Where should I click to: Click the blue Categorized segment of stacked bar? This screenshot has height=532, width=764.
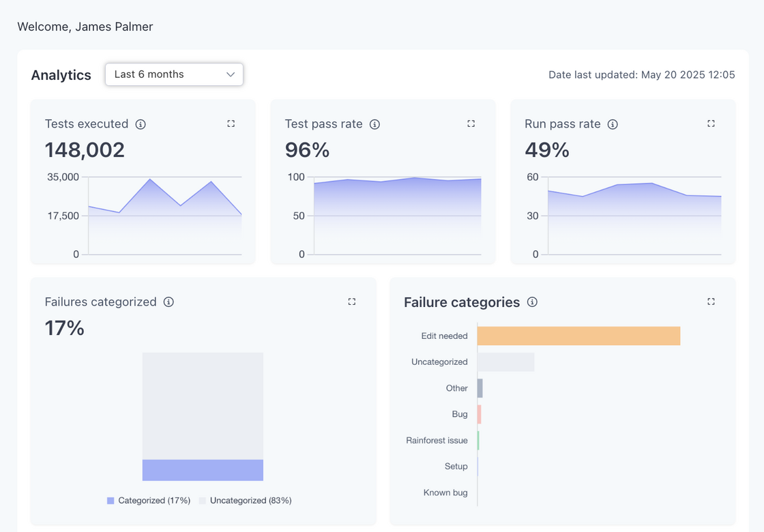(x=203, y=470)
